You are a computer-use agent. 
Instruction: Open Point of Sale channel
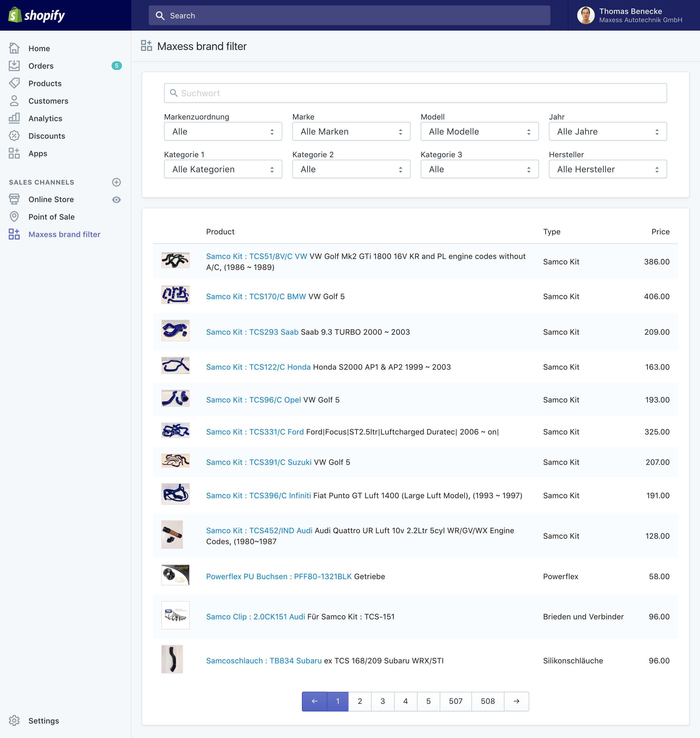click(51, 217)
